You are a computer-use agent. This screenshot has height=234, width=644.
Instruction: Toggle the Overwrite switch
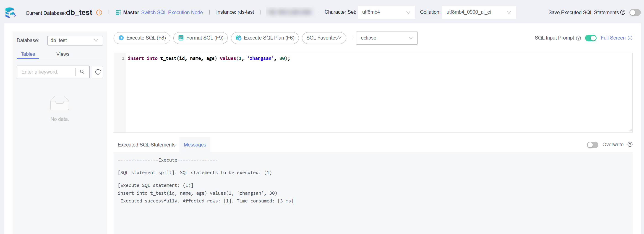(592, 145)
